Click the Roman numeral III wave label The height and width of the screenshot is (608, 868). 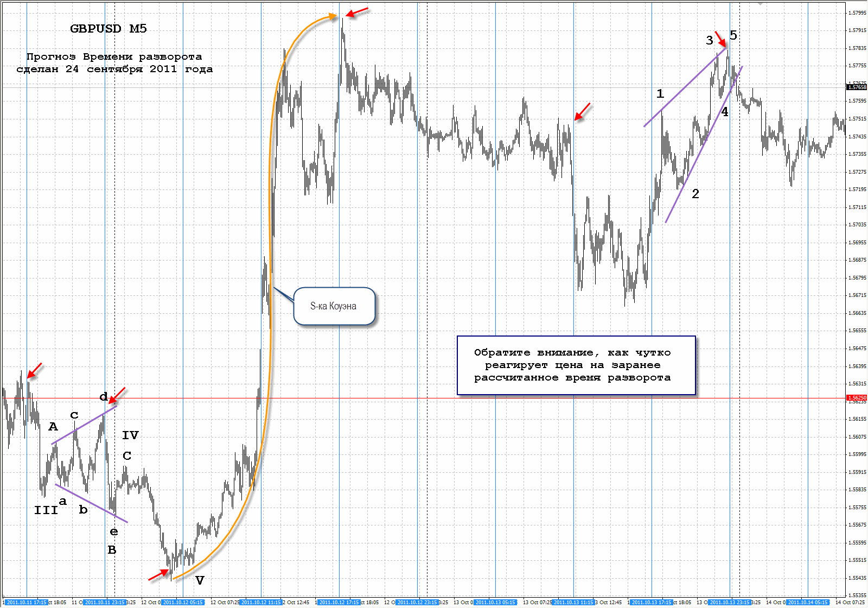[x=46, y=510]
